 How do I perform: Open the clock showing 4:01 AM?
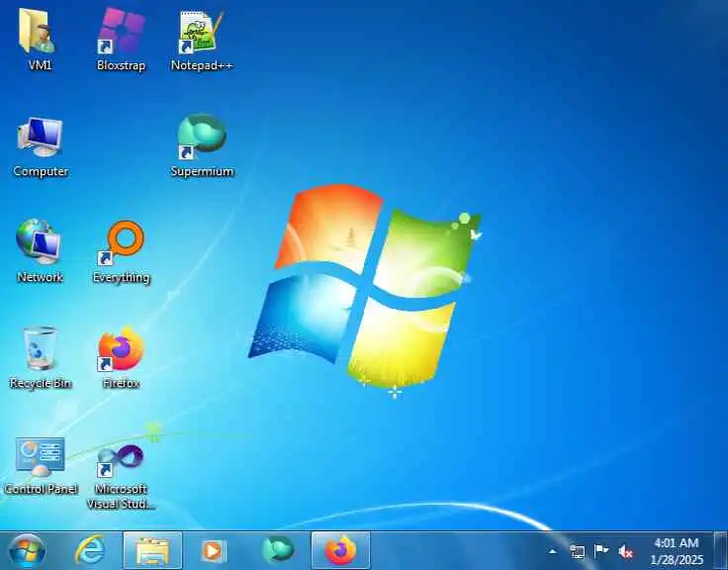click(677, 551)
